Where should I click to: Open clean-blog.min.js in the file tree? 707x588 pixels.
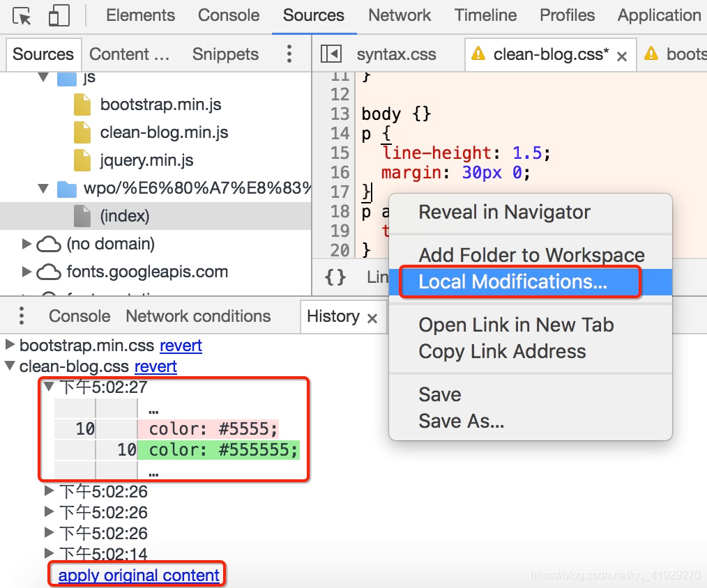[x=164, y=132]
